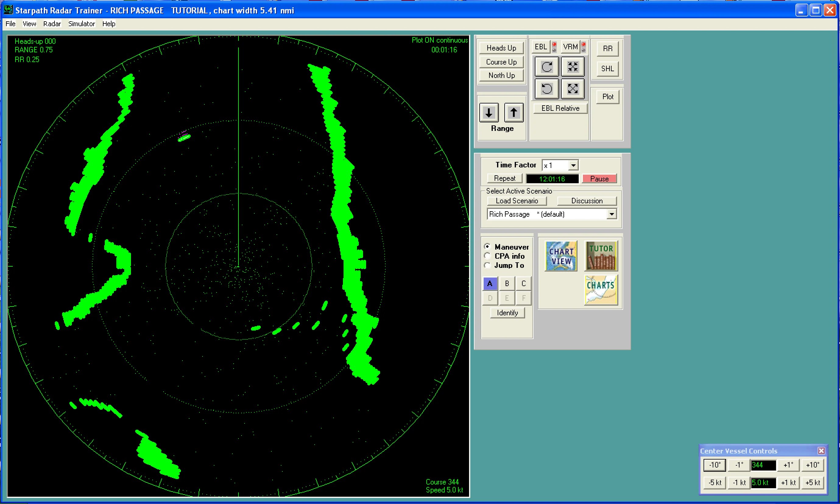The height and width of the screenshot is (504, 840).
Task: Click 'RANGE 0.75' radar readout
Action: pyautogui.click(x=33, y=50)
